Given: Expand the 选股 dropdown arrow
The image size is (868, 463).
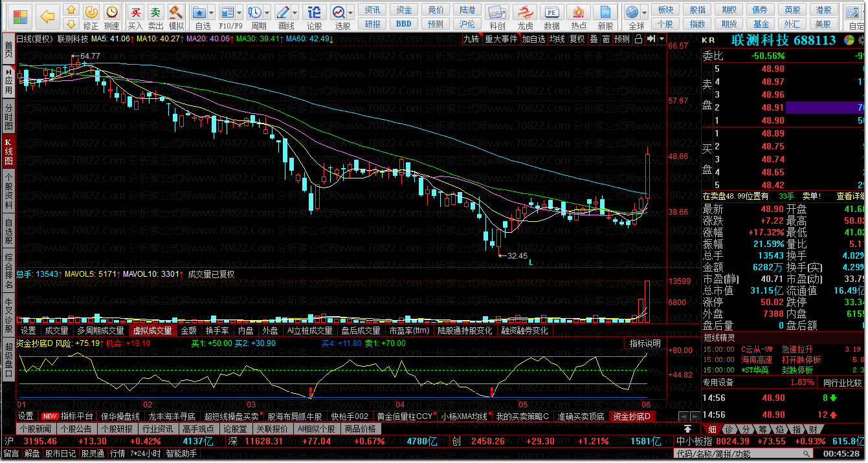Looking at the screenshot, I should tap(350, 12).
